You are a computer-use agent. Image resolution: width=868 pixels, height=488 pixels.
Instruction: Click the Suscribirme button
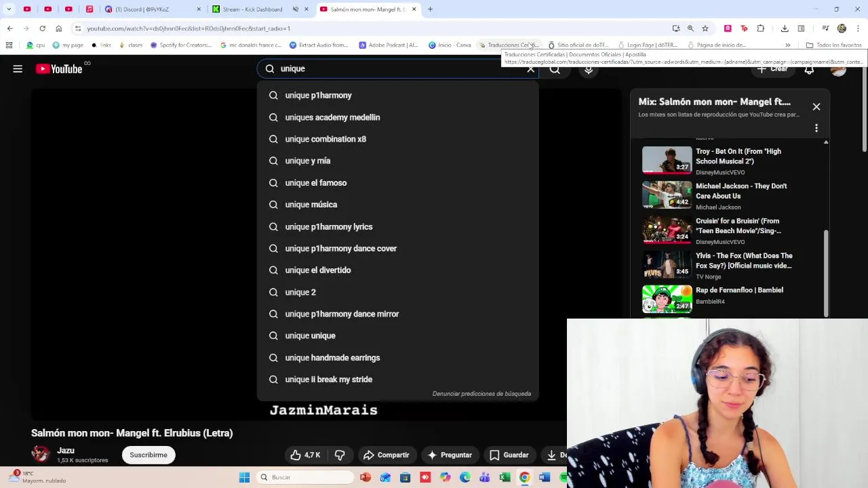[x=149, y=455]
